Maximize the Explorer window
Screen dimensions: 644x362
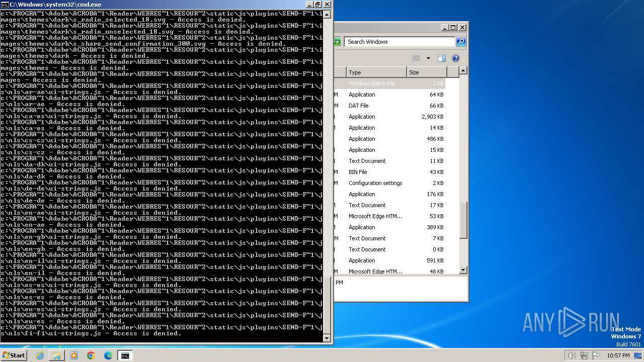(x=453, y=28)
